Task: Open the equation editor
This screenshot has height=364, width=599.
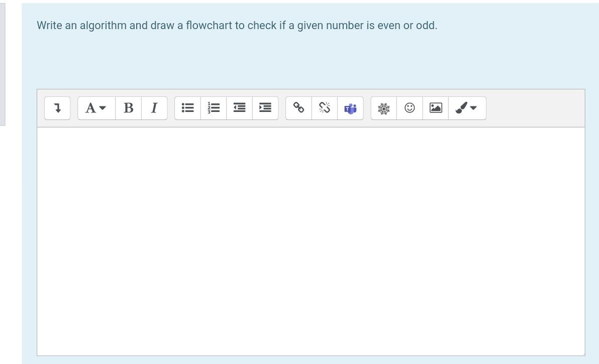Action: [384, 107]
